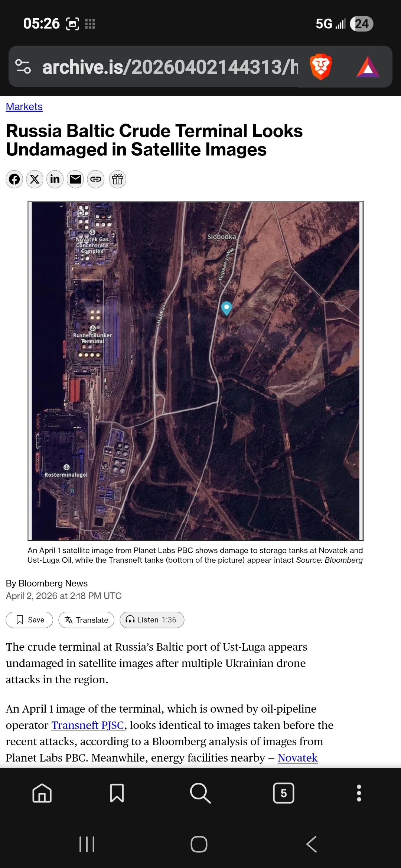Open Brave Rewards triangle icon

pos(368,67)
